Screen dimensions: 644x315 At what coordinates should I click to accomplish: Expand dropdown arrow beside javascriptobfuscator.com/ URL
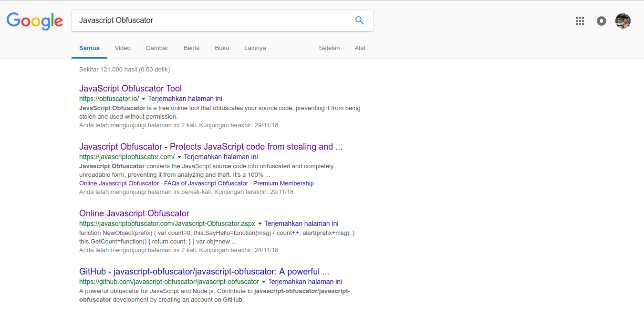pos(179,157)
